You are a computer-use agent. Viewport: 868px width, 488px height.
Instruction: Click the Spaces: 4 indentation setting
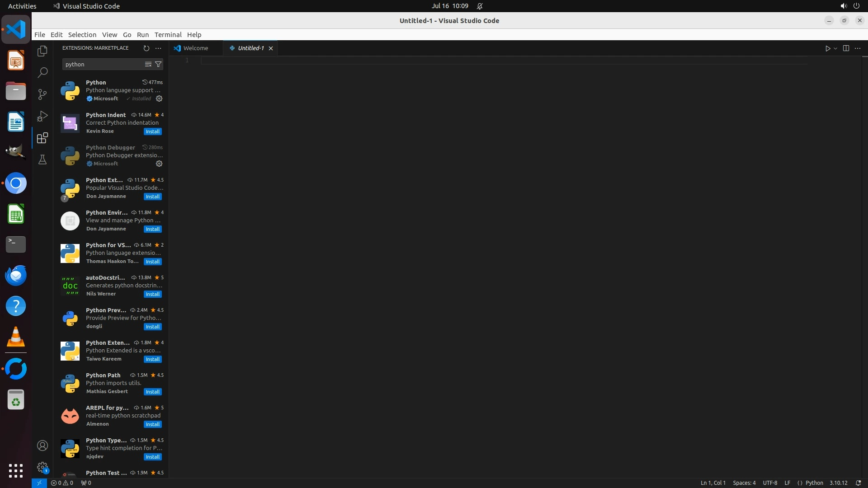744,483
